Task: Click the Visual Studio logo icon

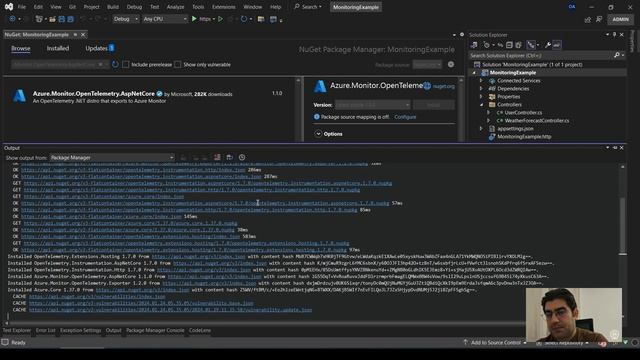Action: pos(9,7)
